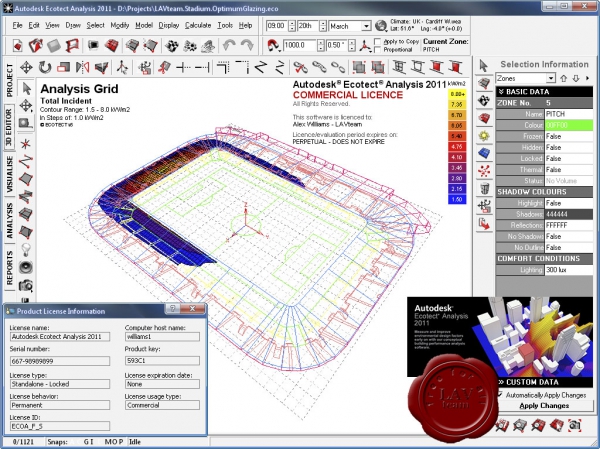Open the checkered Material Assignments panel icon
This screenshot has height=449, width=600.
[484, 101]
